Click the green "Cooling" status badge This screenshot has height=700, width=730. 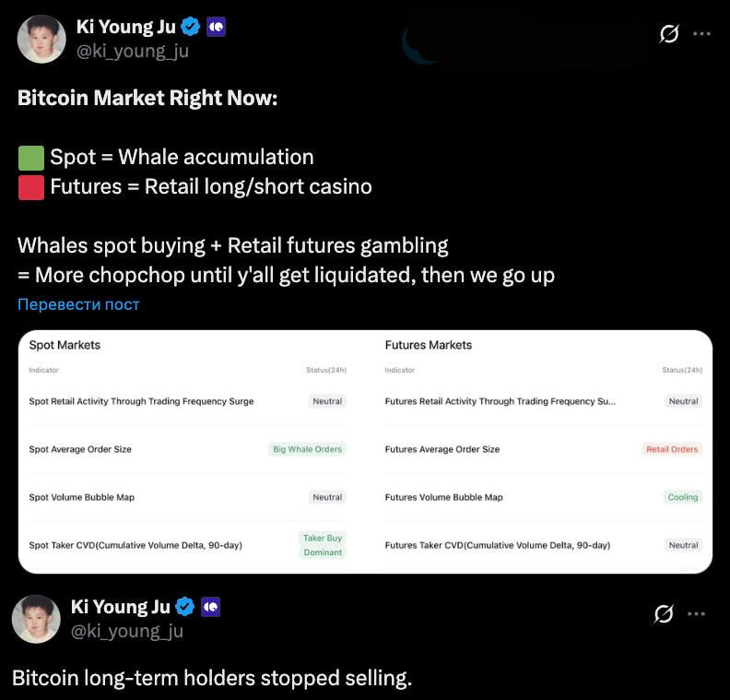(683, 497)
